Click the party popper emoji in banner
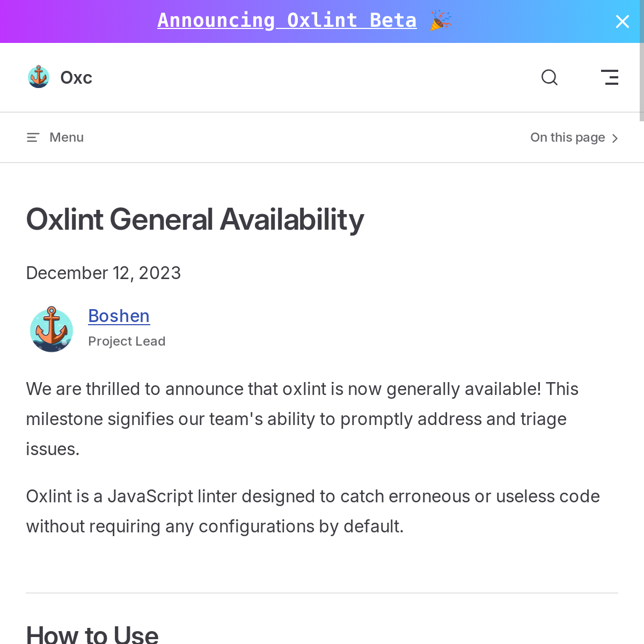The width and height of the screenshot is (644, 644). pyautogui.click(x=441, y=20)
